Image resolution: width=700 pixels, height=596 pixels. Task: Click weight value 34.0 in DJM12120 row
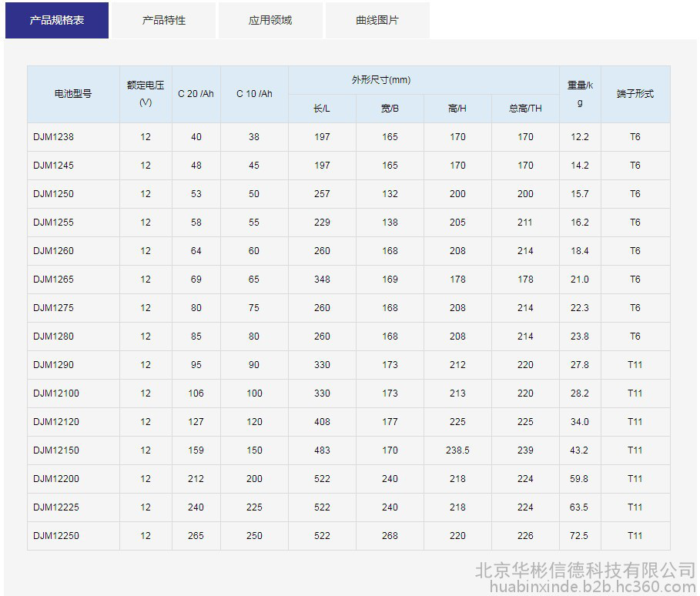pos(579,422)
